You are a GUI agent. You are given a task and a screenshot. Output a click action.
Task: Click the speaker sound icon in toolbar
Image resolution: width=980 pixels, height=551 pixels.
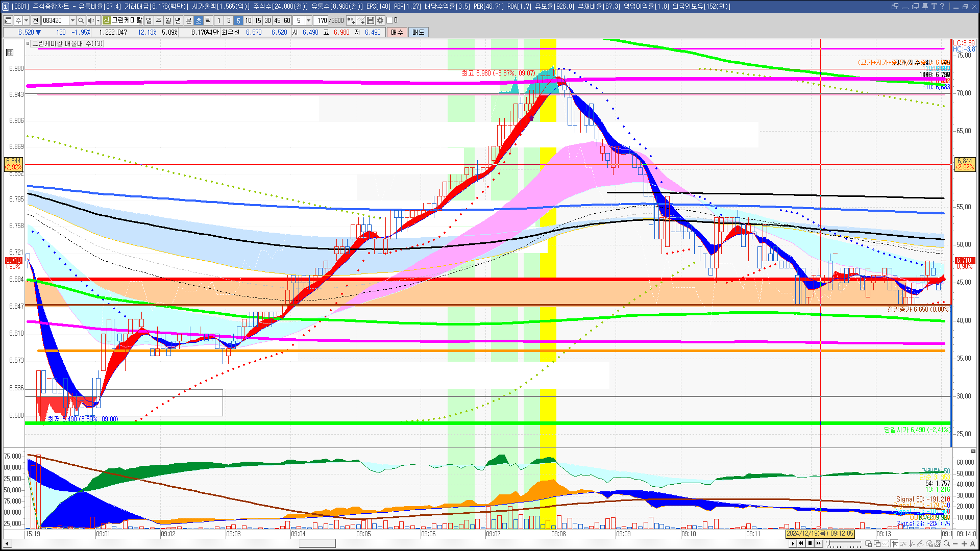tap(90, 20)
